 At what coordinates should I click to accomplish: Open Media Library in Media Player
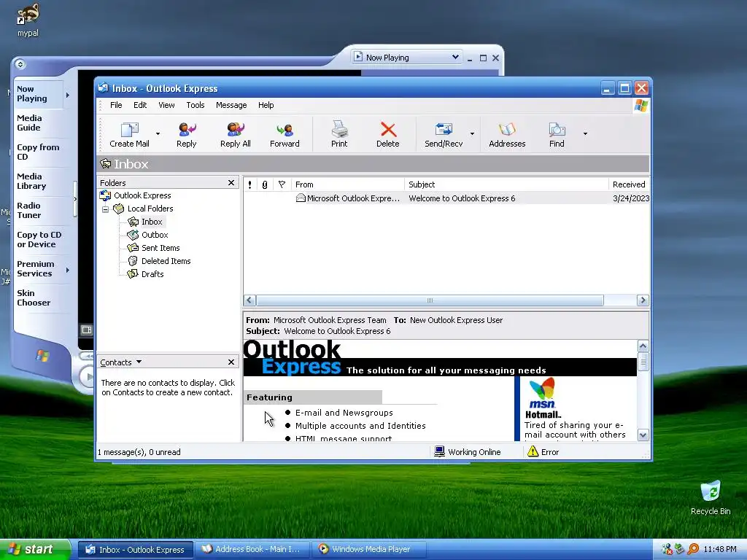(31, 182)
